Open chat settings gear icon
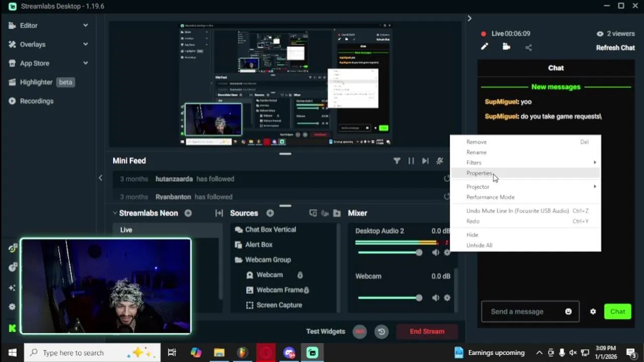 [593, 312]
